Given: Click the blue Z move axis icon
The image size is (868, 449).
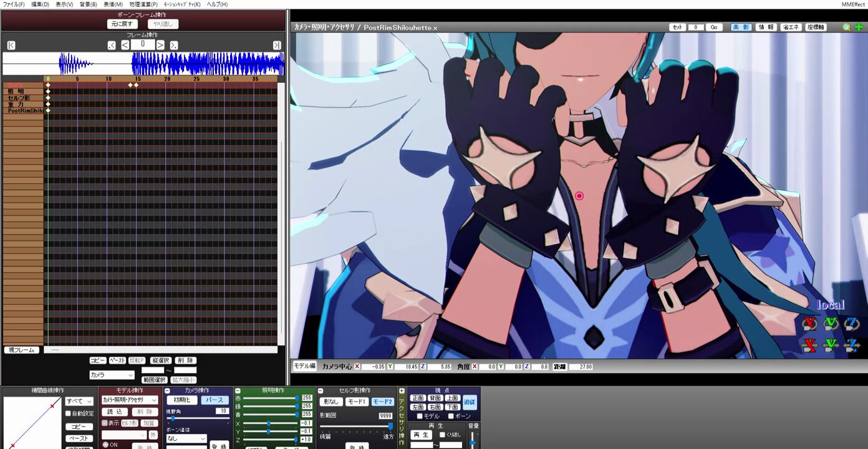Looking at the screenshot, I should 852,344.
